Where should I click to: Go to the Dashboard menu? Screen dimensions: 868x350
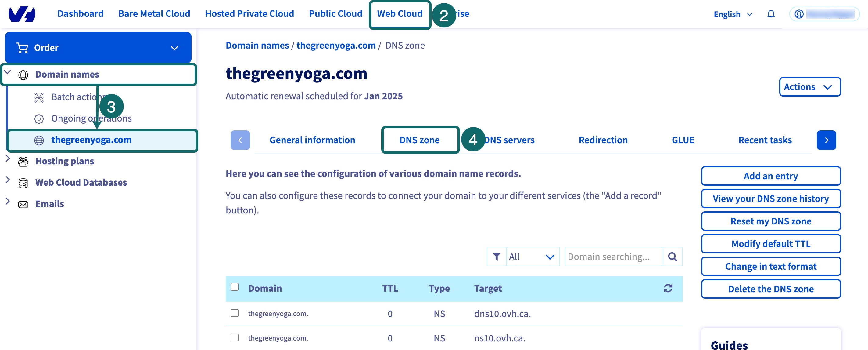[x=81, y=13]
